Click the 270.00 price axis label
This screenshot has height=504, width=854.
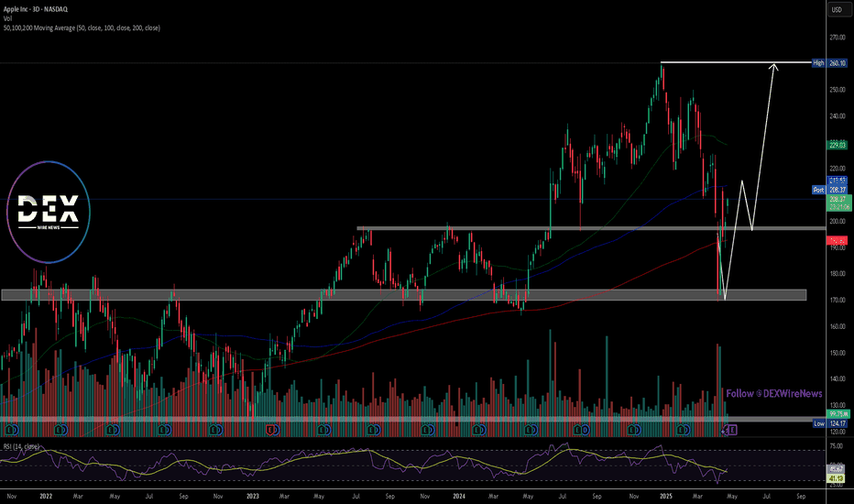click(x=838, y=38)
